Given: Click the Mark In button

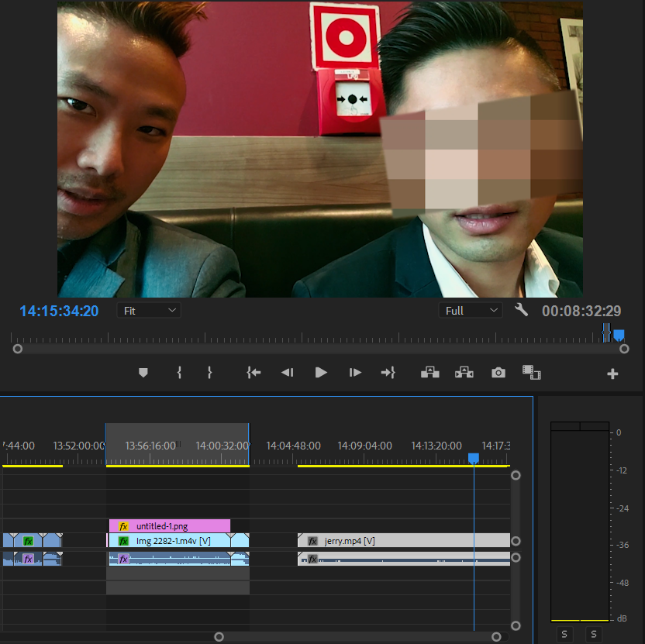Looking at the screenshot, I should point(179,373).
